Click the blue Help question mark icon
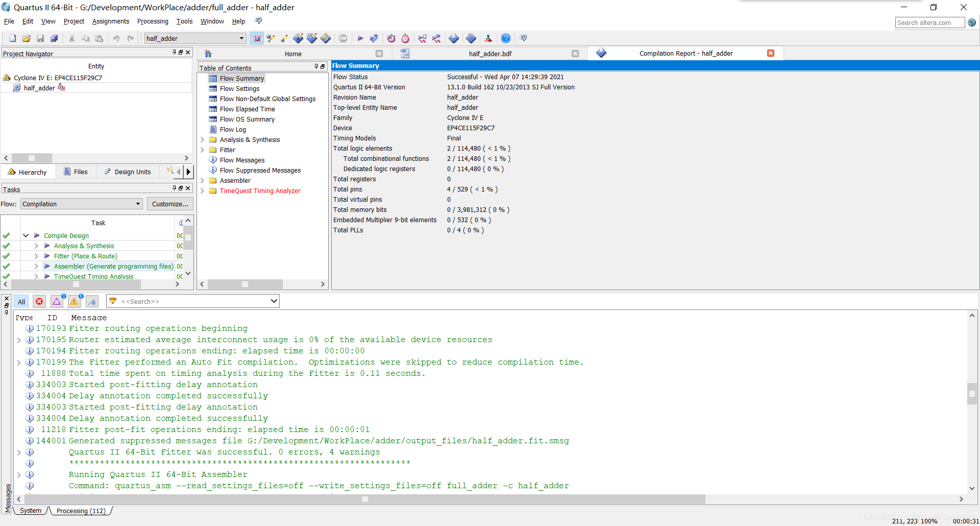This screenshot has width=980, height=526. pyautogui.click(x=505, y=38)
